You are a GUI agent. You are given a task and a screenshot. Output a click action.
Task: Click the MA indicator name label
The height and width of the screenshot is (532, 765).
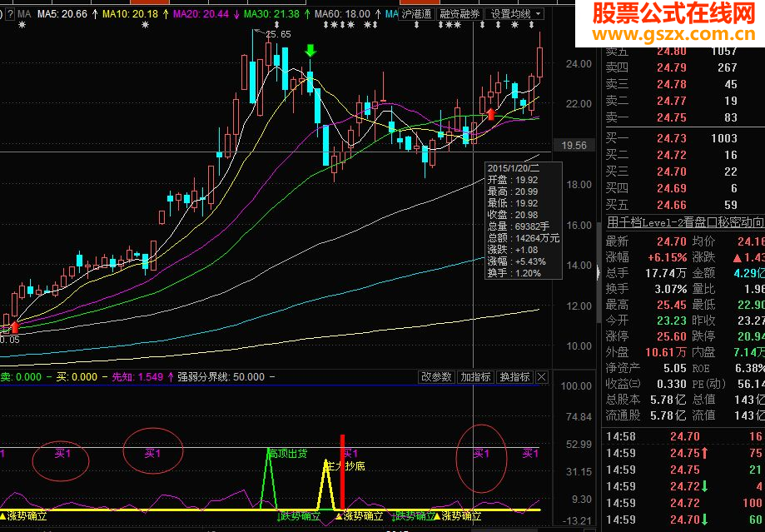click(x=24, y=14)
